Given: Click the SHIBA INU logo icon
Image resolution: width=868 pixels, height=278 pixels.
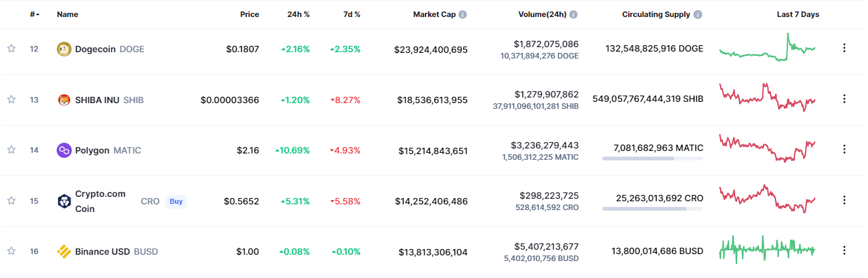Looking at the screenshot, I should pos(64,99).
